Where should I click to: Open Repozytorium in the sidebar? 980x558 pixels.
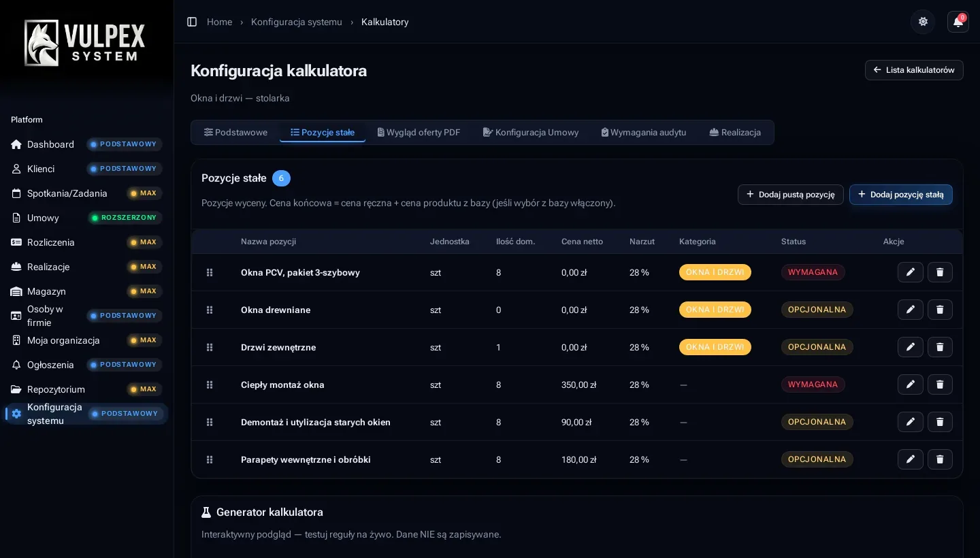pos(86,389)
